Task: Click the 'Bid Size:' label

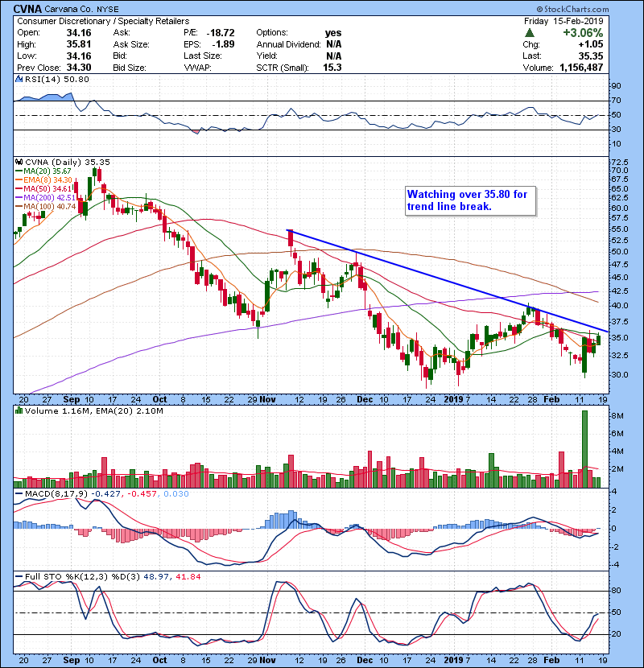Action: click(130, 68)
